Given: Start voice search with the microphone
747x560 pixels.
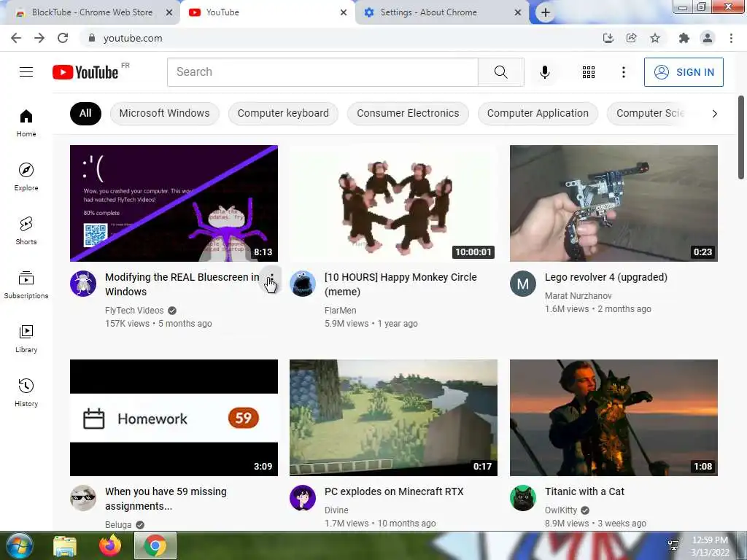Looking at the screenshot, I should pyautogui.click(x=544, y=72).
